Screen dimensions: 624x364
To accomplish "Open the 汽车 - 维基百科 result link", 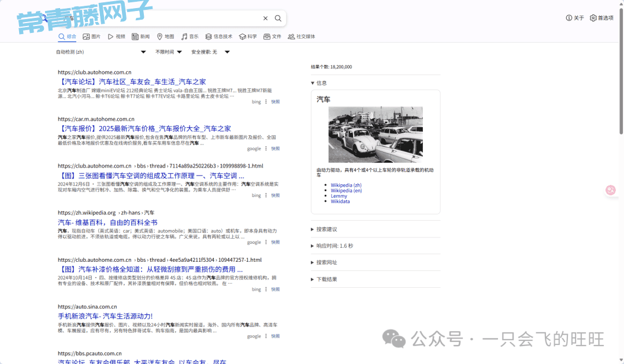I will (107, 223).
